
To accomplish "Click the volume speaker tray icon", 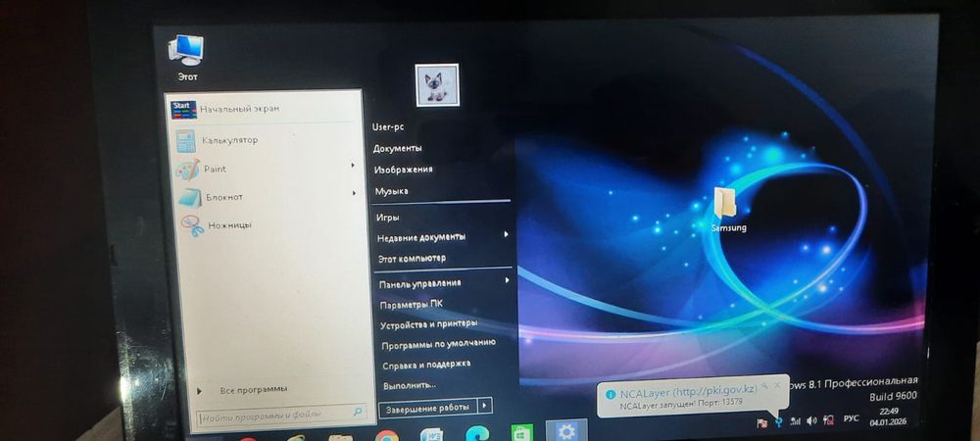I will coord(811,420).
